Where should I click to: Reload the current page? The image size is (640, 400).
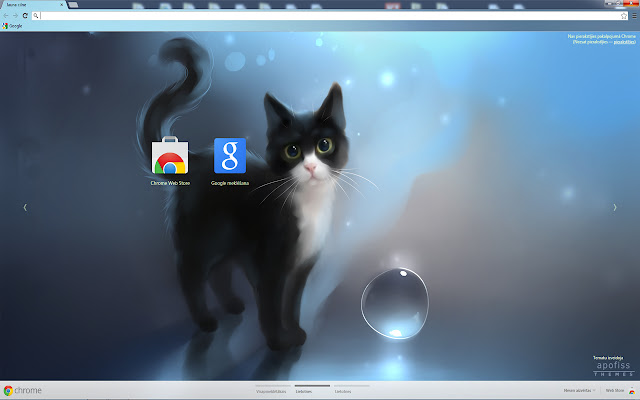[25, 16]
